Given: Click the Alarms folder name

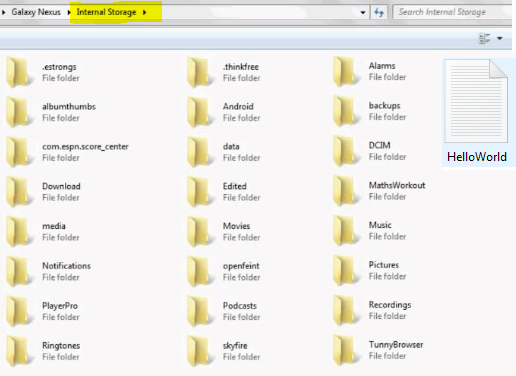Looking at the screenshot, I should (x=382, y=66).
